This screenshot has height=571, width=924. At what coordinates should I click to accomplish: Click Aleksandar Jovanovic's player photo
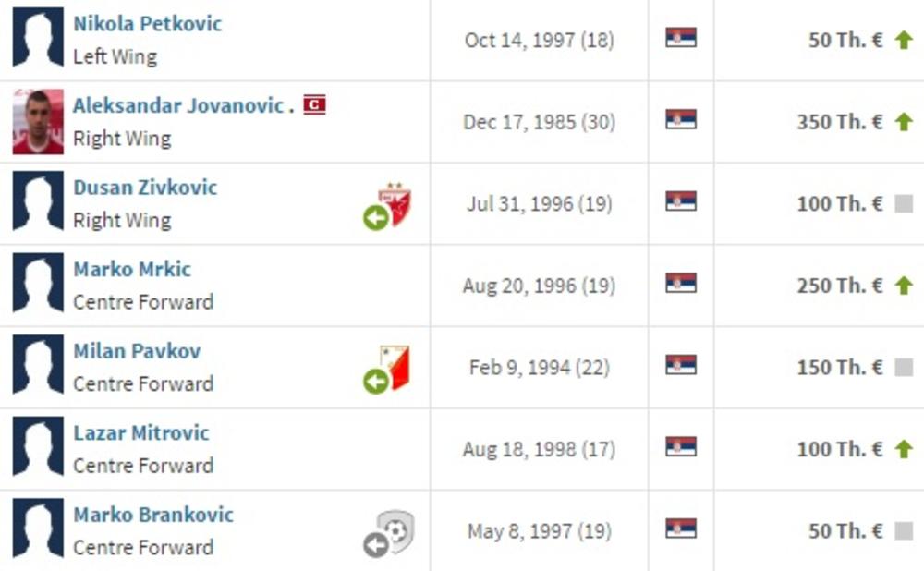[38, 122]
